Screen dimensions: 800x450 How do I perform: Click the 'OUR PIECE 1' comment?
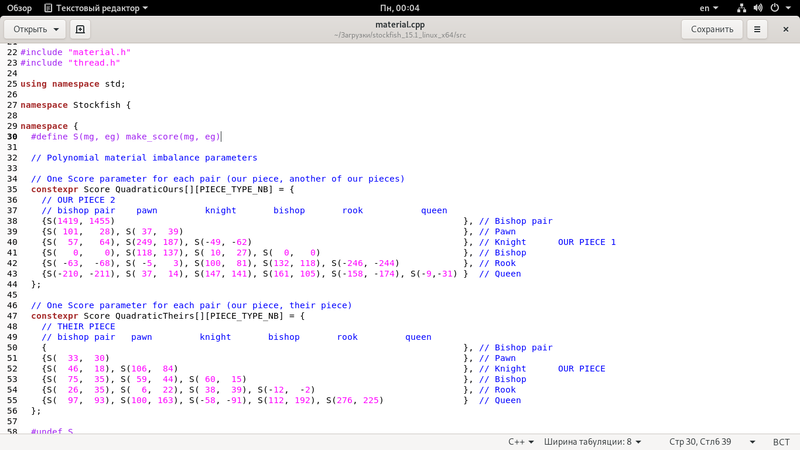click(x=587, y=242)
